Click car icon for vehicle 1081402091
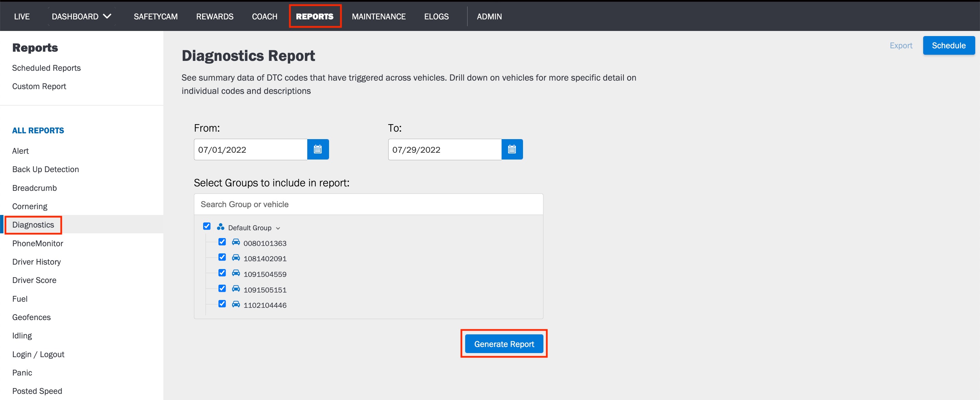The width and height of the screenshot is (980, 400). click(236, 258)
